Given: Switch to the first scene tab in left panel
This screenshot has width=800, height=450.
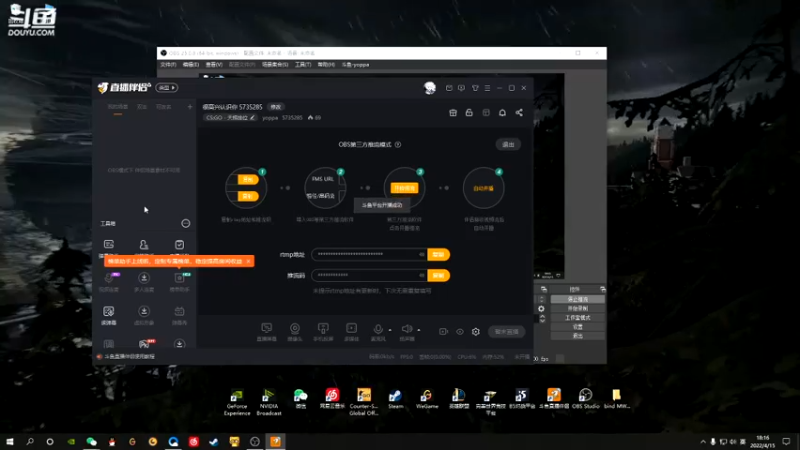Looking at the screenshot, I should (x=118, y=107).
